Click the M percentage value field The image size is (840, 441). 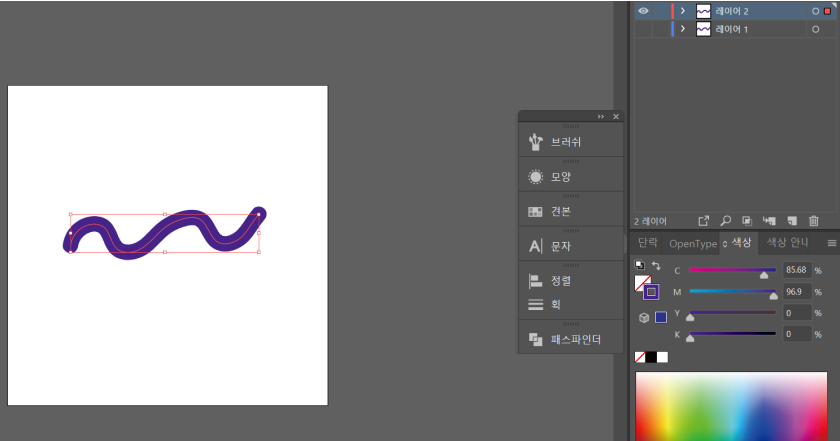click(797, 292)
